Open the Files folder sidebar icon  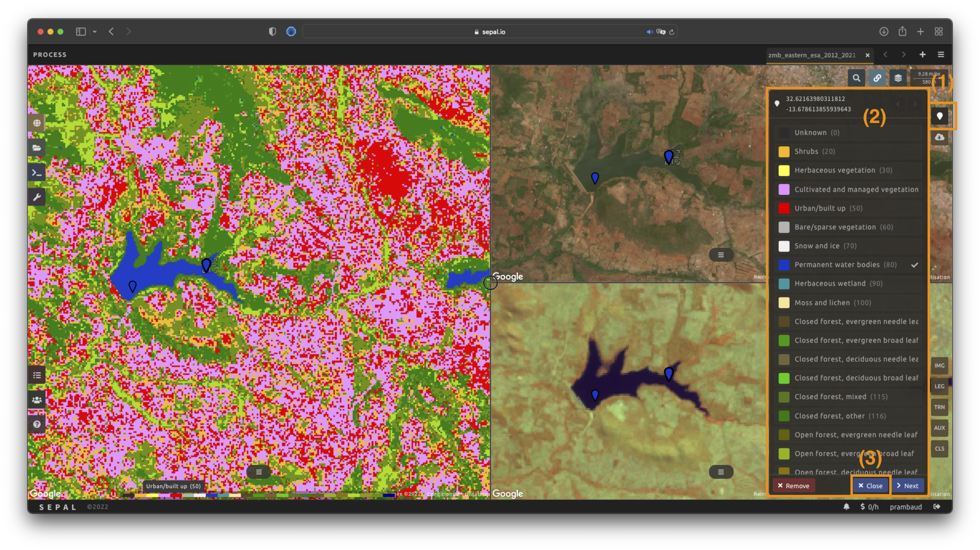[37, 148]
